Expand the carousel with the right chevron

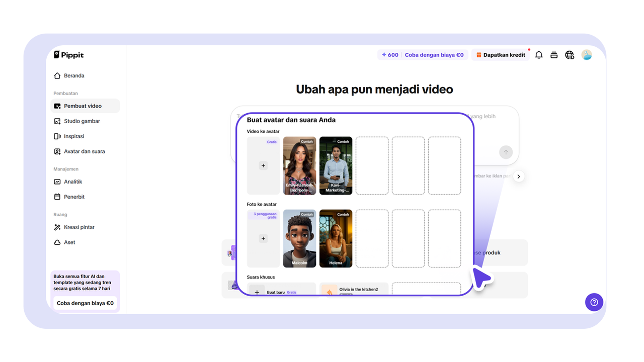[519, 176]
